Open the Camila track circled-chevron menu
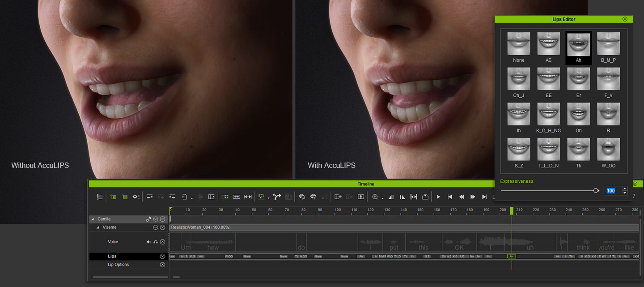 (x=156, y=219)
